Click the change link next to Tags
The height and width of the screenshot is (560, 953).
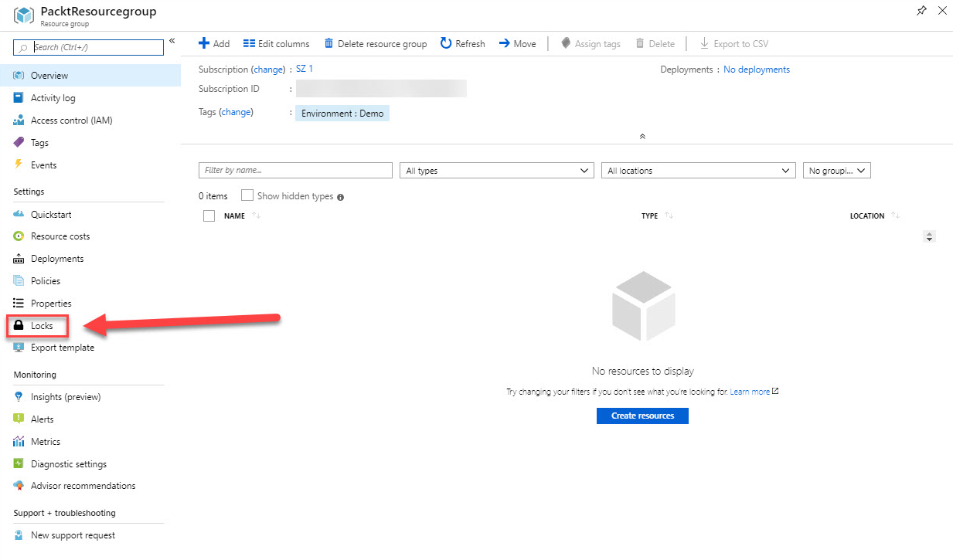click(x=237, y=112)
